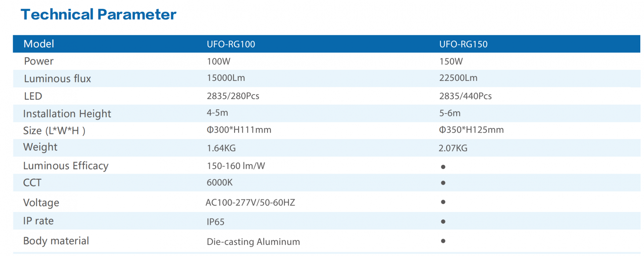
Task: Click the Technical Parameter heading
Action: [98, 14]
